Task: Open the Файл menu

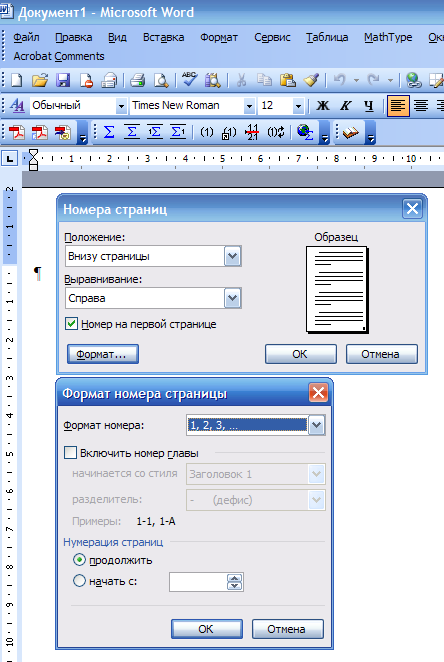Action: point(26,37)
